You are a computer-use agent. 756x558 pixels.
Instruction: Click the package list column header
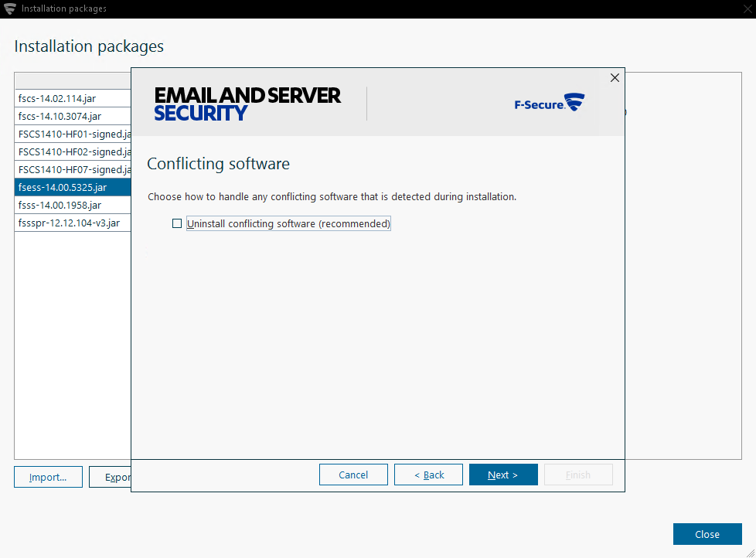(73, 81)
